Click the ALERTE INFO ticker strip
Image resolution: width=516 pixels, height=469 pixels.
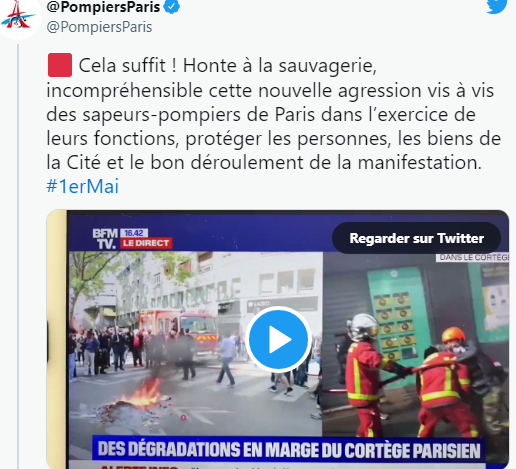coord(288,466)
